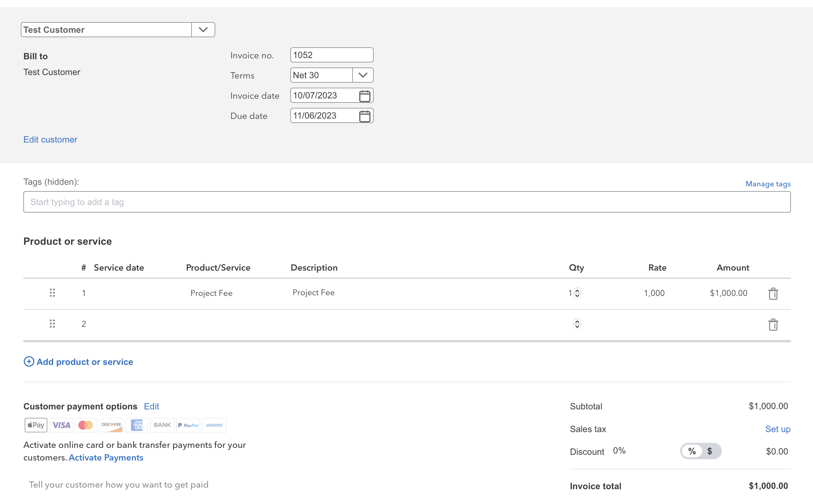Grab the drag handle on line 1
Screen dimensions: 813x504
click(x=52, y=293)
